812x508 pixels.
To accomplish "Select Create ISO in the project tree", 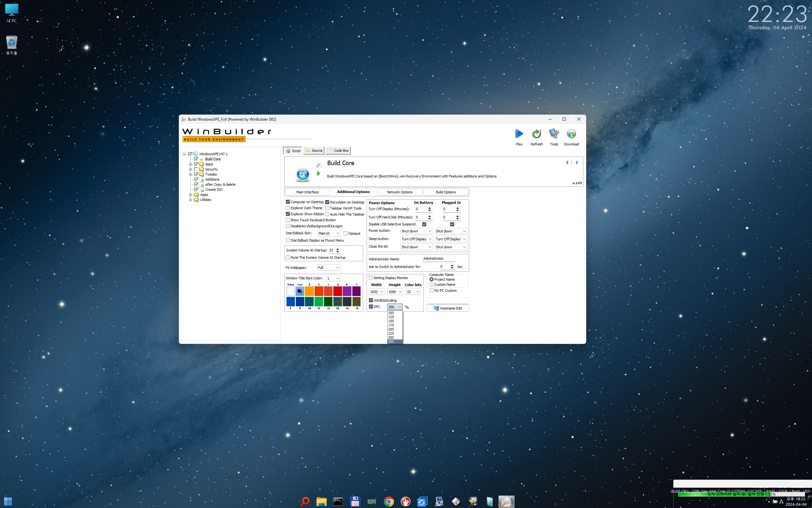I will pos(214,190).
